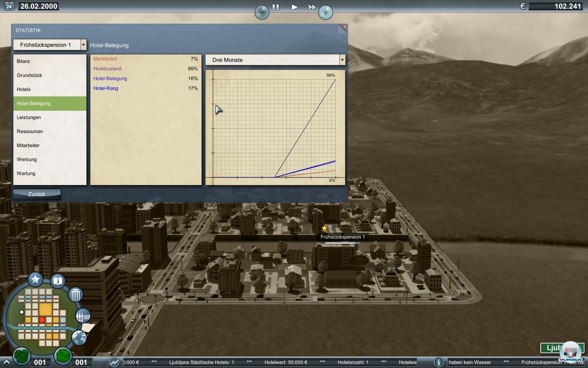This screenshot has width=588, height=368.
Task: Enable fast-forward game speed
Action: pos(311,7)
